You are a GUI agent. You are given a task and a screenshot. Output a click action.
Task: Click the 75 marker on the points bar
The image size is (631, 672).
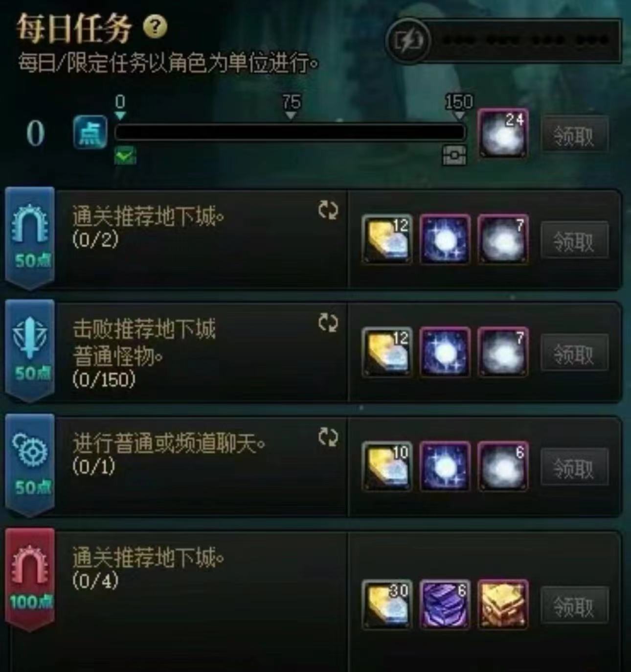(291, 106)
